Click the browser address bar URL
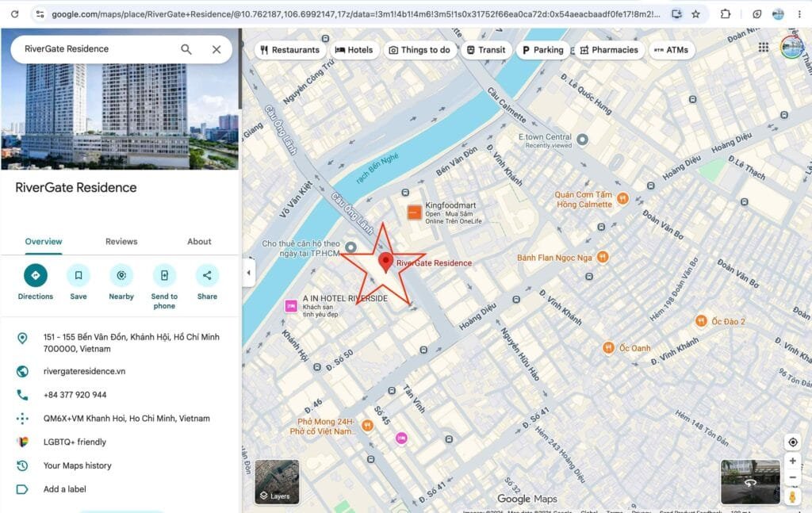Image resolution: width=812 pixels, height=513 pixels. click(356, 14)
